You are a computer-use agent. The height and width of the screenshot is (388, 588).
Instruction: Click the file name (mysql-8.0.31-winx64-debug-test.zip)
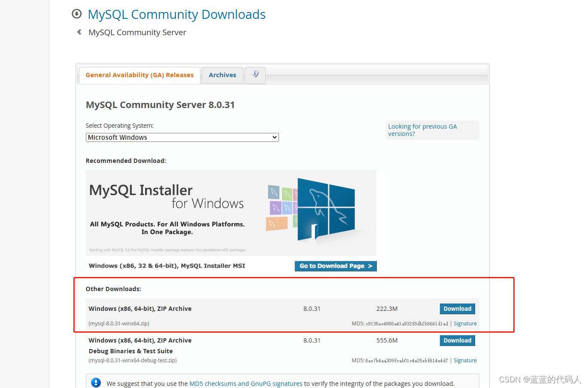133,361
